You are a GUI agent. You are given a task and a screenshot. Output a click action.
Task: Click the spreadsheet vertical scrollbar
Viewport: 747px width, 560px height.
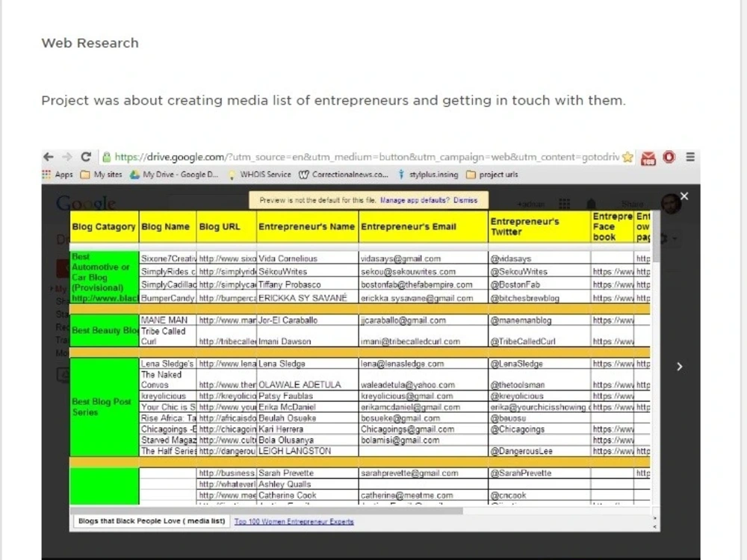(657, 237)
